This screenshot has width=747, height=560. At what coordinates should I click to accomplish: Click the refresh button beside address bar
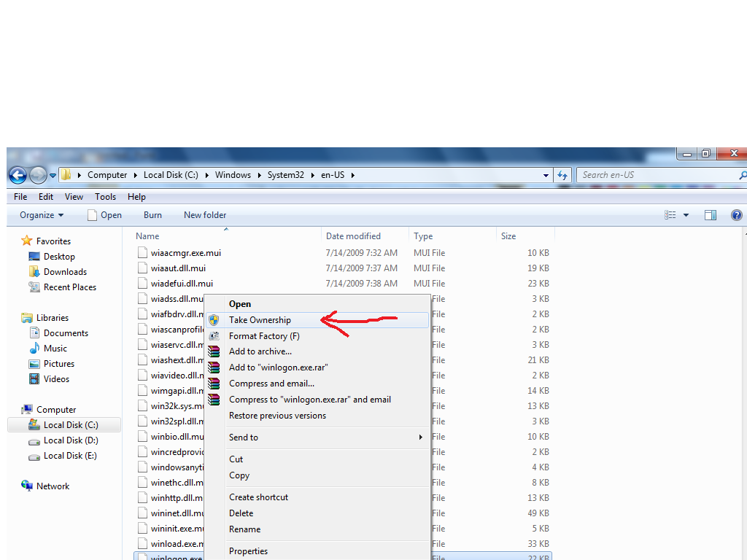coord(562,175)
